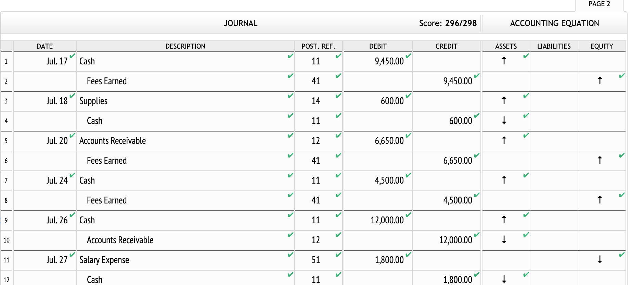The width and height of the screenshot is (644, 285).
Task: Open Fees Earned description in row 8
Action: pos(106,200)
